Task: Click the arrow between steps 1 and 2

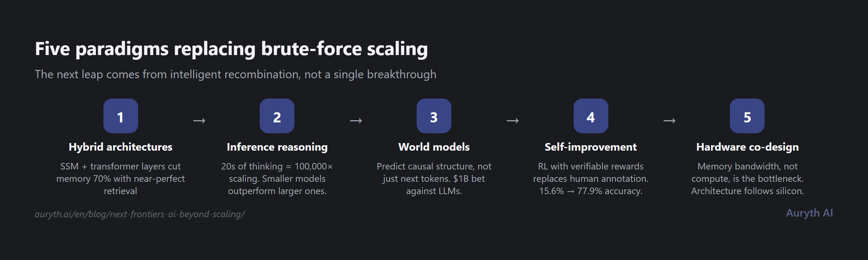Action: (199, 121)
